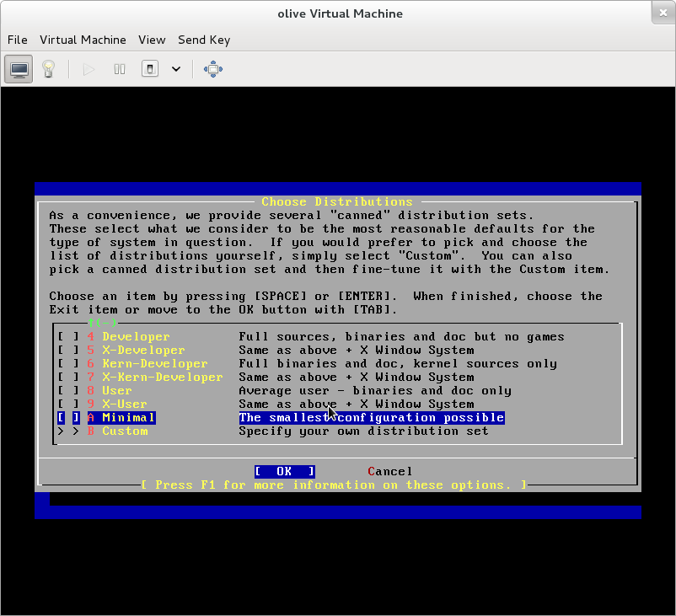This screenshot has width=676, height=616.
Task: Close the olive Virtual Machine window
Action: 663,13
